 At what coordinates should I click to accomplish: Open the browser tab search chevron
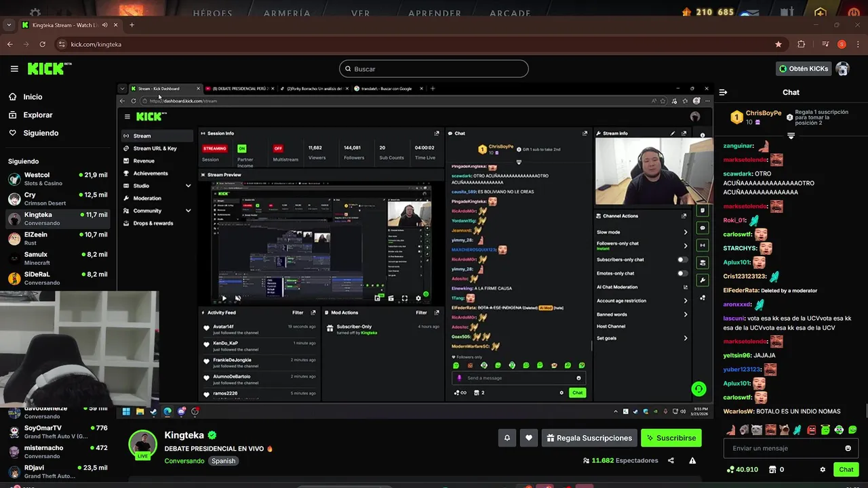(9, 25)
